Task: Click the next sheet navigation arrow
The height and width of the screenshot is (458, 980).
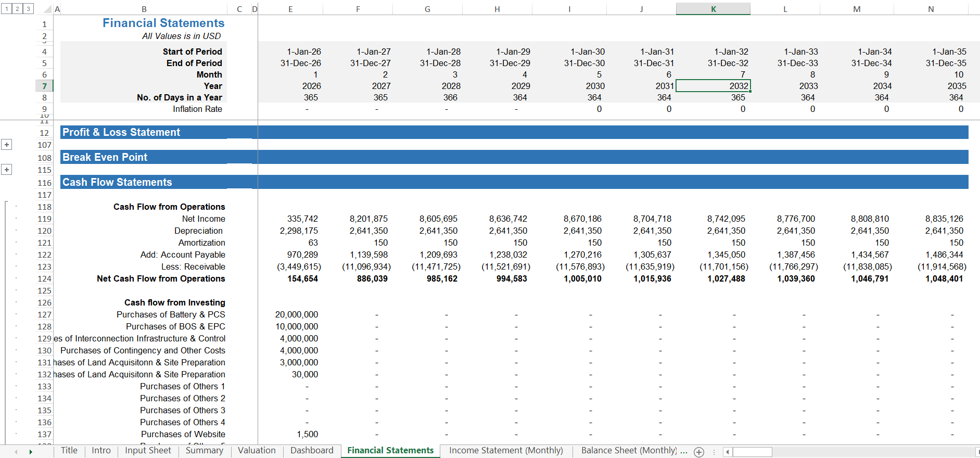Action: pos(31,452)
